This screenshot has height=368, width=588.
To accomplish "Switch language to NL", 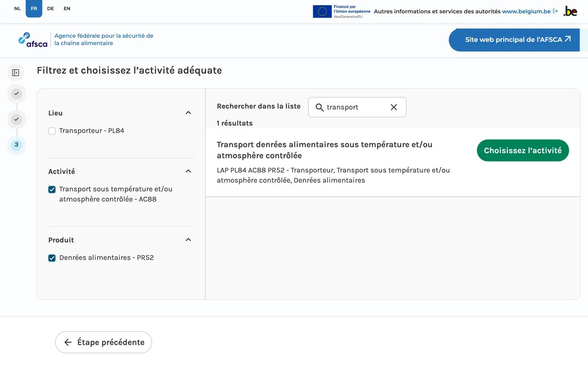I will (x=17, y=8).
